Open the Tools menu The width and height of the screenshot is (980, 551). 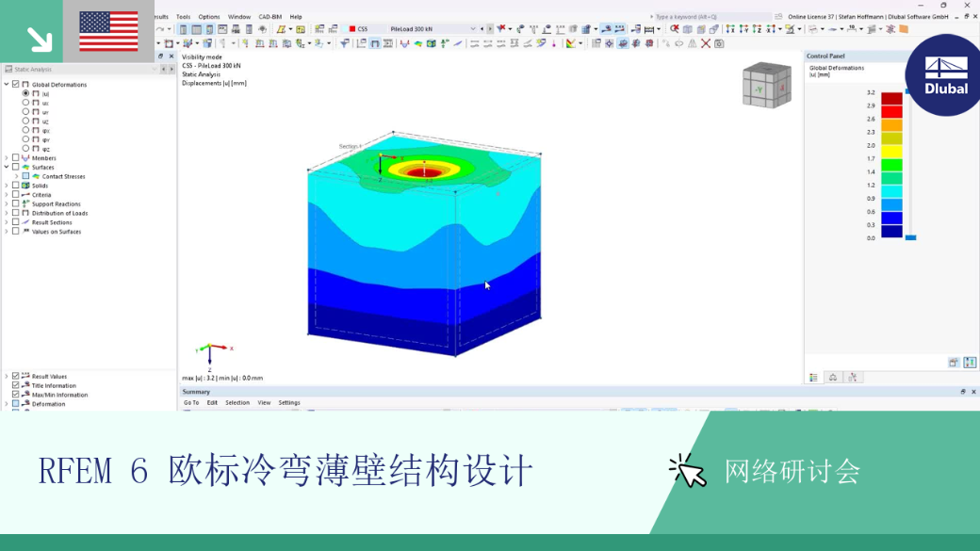[183, 17]
